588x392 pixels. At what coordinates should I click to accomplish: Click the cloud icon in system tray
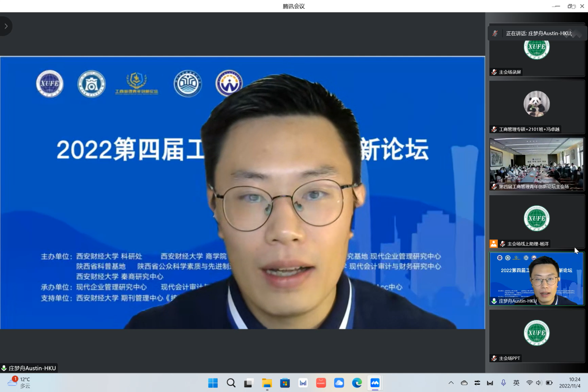tap(464, 383)
